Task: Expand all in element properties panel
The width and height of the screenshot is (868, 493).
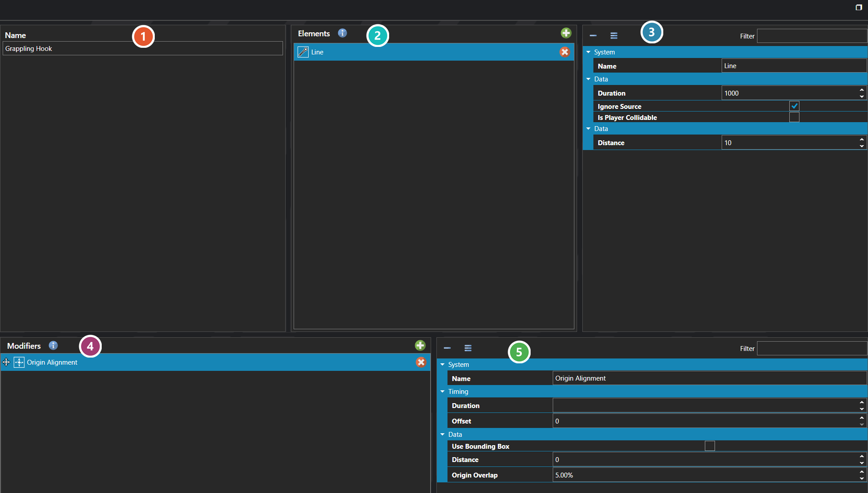Action: coord(614,36)
